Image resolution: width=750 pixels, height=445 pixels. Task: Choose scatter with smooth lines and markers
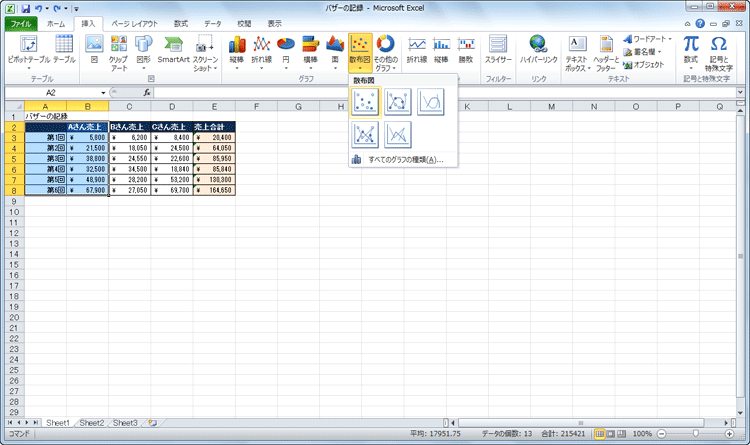(x=398, y=101)
